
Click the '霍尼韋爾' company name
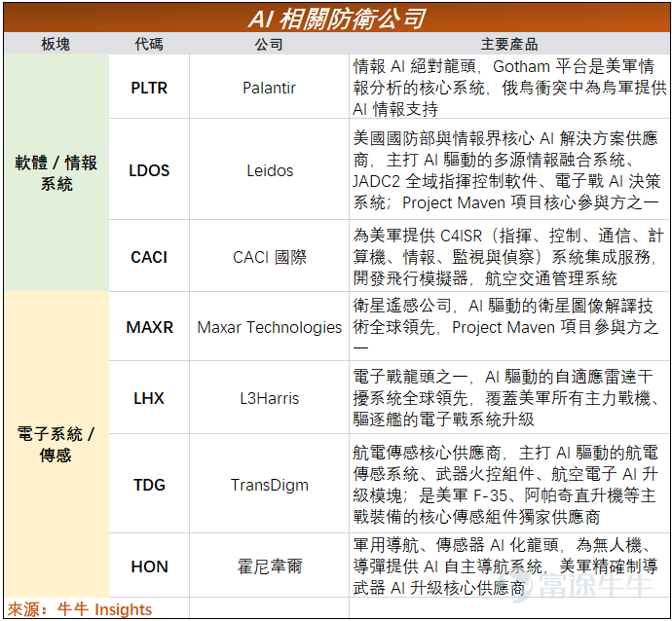coord(270,566)
